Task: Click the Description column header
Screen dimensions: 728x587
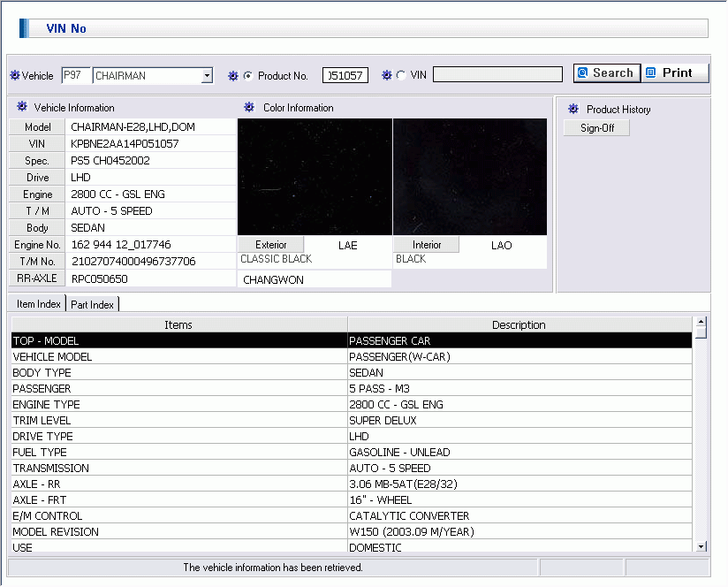Action: (x=519, y=324)
